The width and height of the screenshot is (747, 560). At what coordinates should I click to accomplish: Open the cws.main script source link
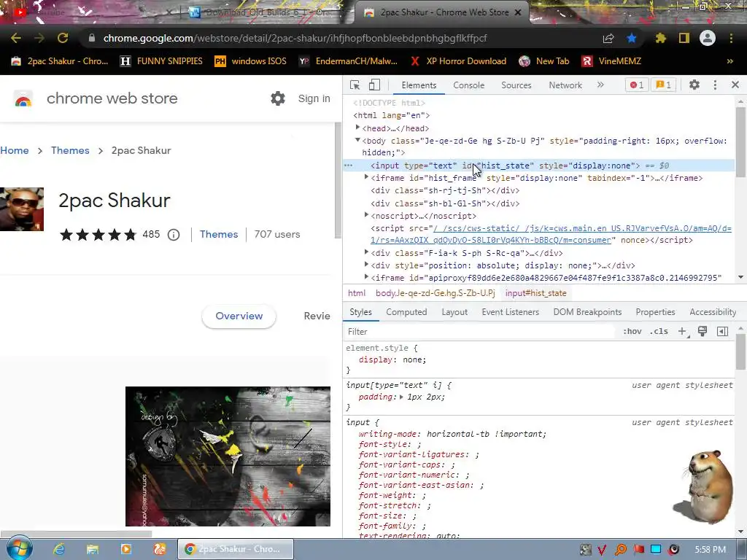tap(551, 234)
